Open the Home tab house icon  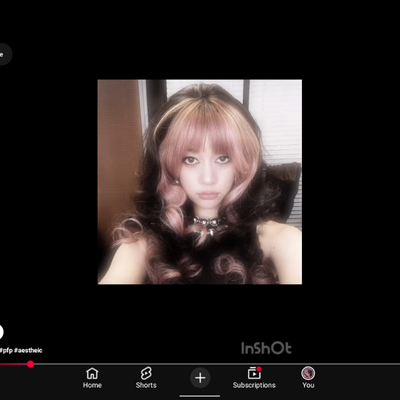[92, 374]
